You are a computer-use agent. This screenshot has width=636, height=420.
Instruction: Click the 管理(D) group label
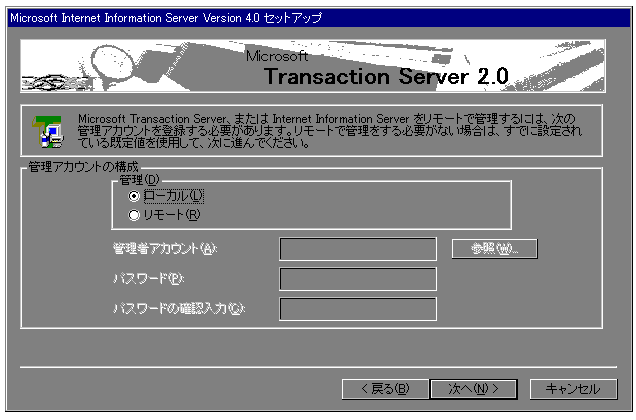coord(139,180)
